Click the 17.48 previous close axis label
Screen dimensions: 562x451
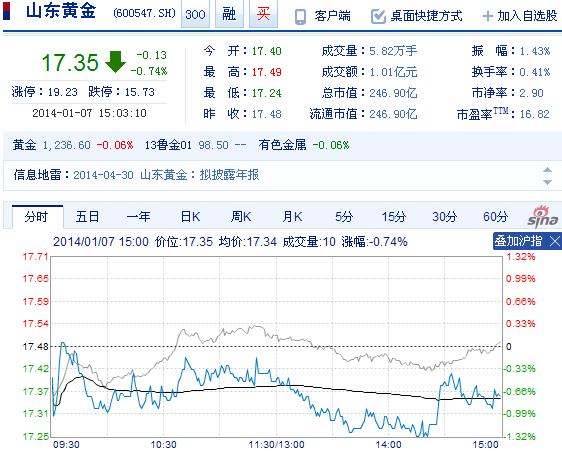click(35, 347)
